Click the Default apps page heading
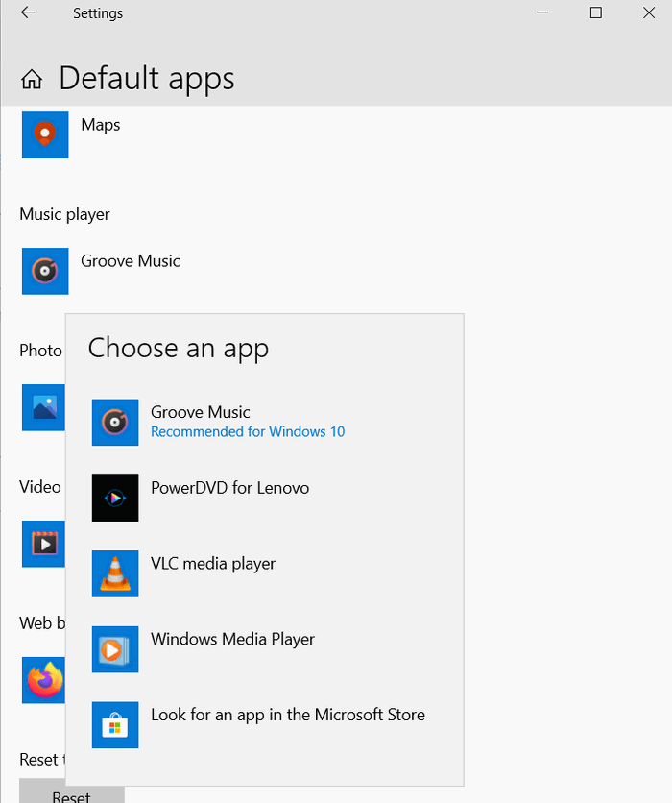Screen dimensions: 672x803 tap(146, 79)
